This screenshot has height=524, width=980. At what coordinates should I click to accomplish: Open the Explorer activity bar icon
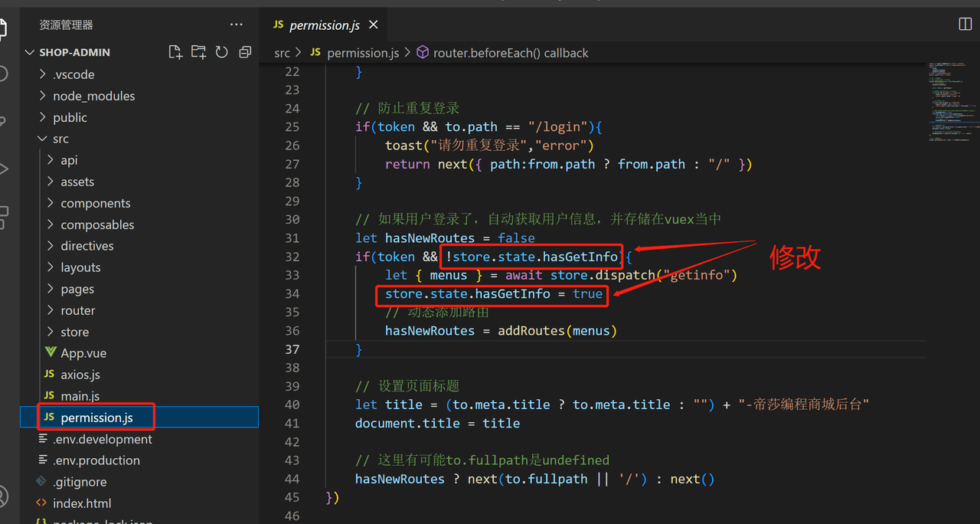[x=3, y=29]
